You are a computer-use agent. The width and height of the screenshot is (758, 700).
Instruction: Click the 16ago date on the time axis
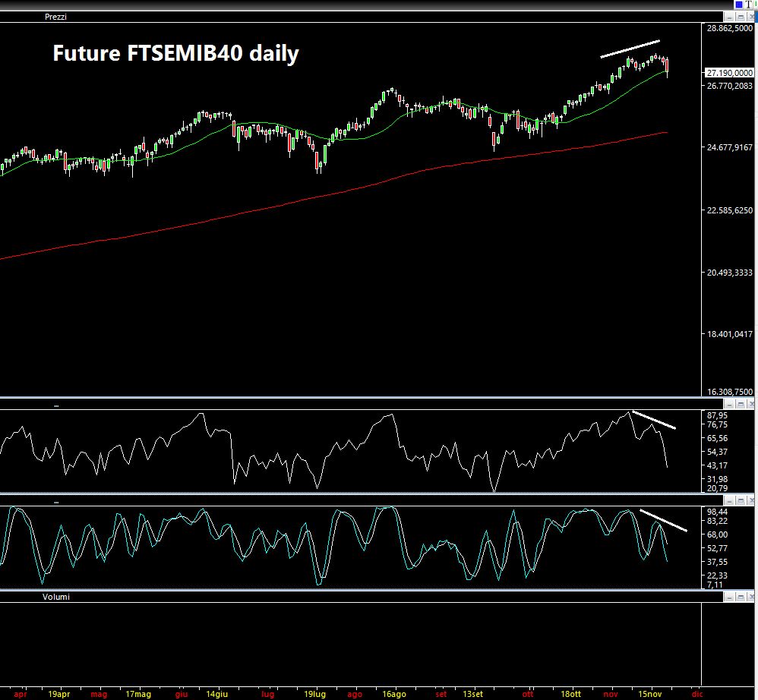pos(394,694)
